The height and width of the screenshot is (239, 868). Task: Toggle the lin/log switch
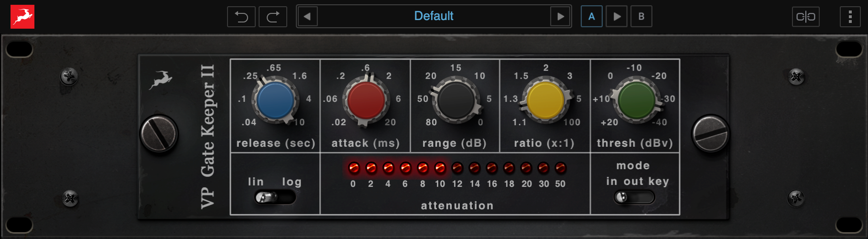[x=275, y=197]
